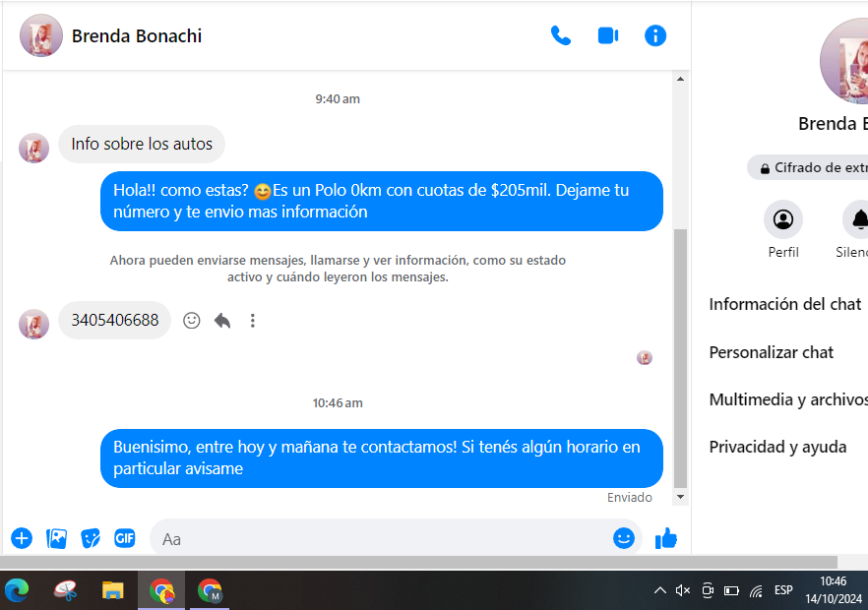Toggle the conversation information panel

pyautogui.click(x=655, y=36)
